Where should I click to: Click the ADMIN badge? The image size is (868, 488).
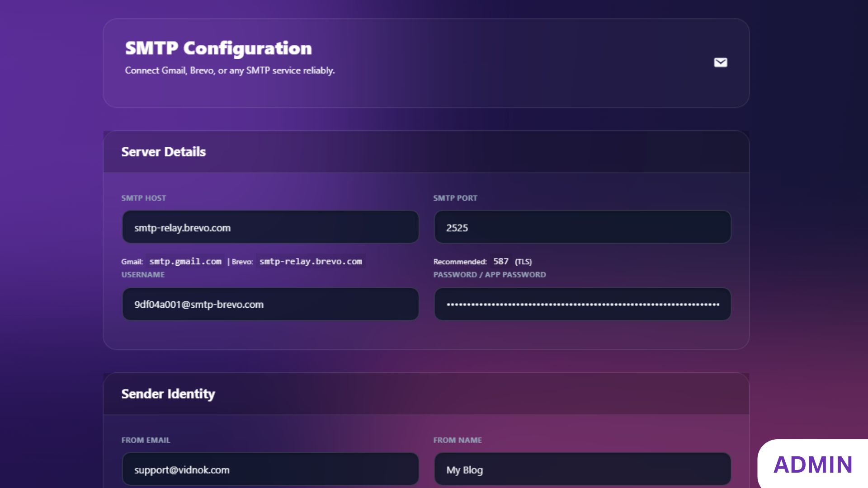813,465
